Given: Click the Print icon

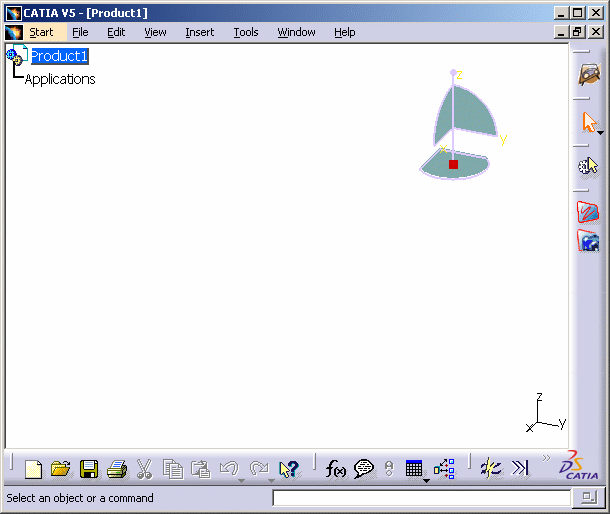Looking at the screenshot, I should tap(117, 469).
